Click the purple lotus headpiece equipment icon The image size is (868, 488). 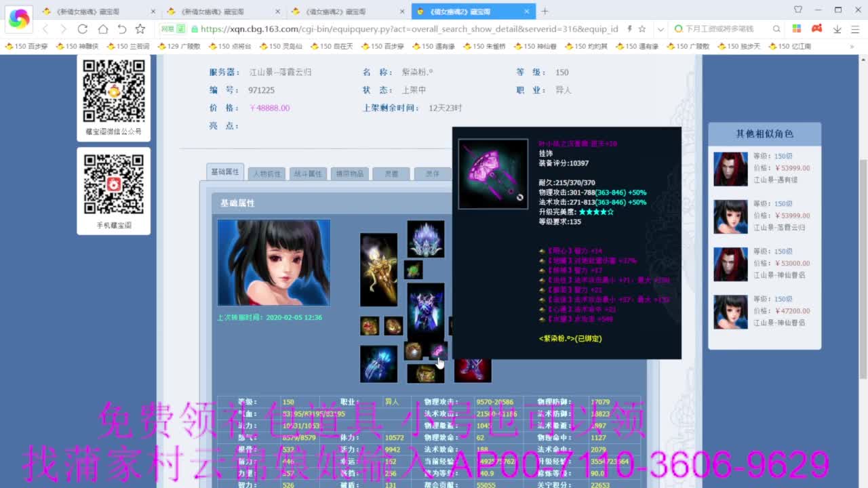(x=426, y=239)
